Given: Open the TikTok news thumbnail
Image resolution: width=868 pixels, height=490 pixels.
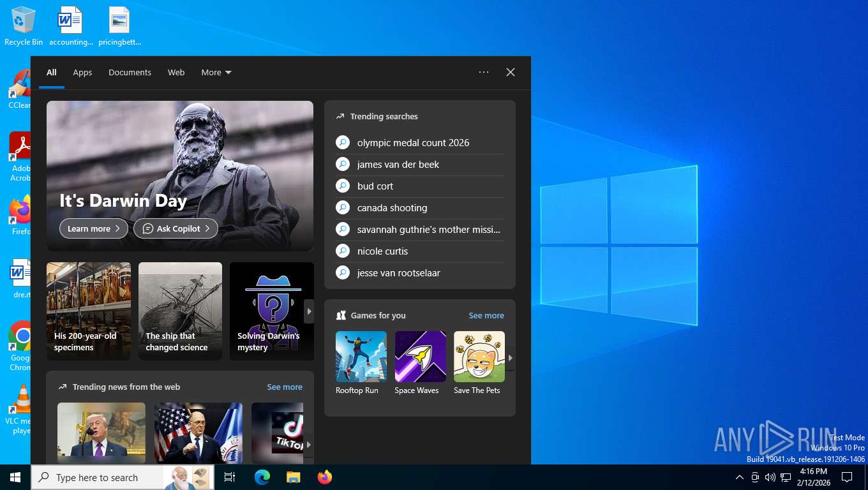Looking at the screenshot, I should [x=277, y=433].
